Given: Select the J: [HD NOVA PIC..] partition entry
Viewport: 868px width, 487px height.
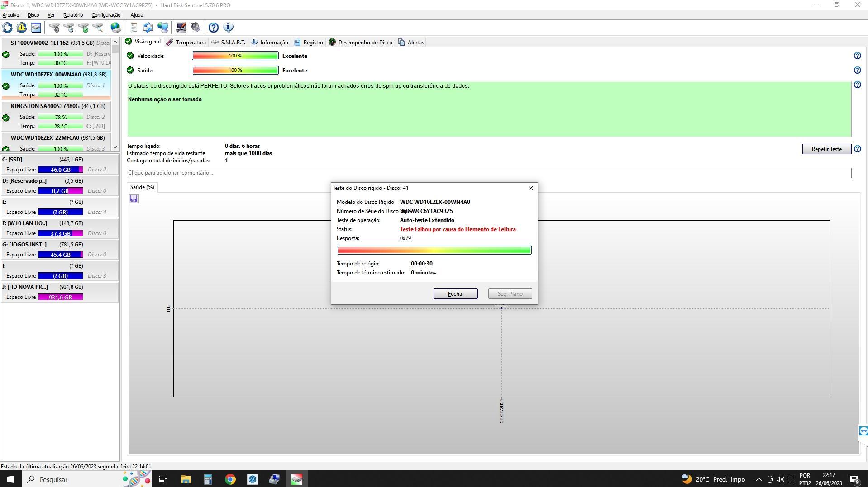Looking at the screenshot, I should (60, 292).
